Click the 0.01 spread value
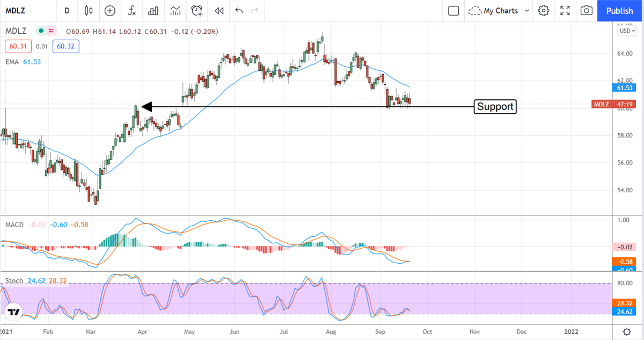The image size is (644, 340). coord(42,47)
